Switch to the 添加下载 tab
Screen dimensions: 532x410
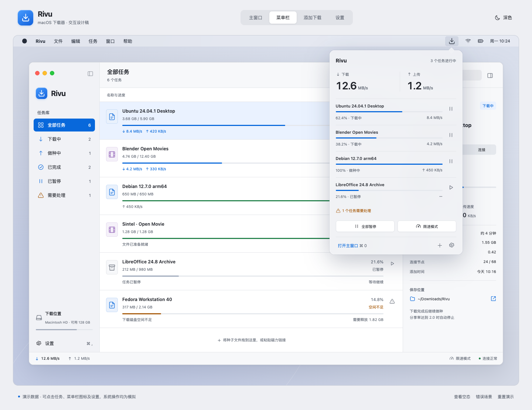313,18
